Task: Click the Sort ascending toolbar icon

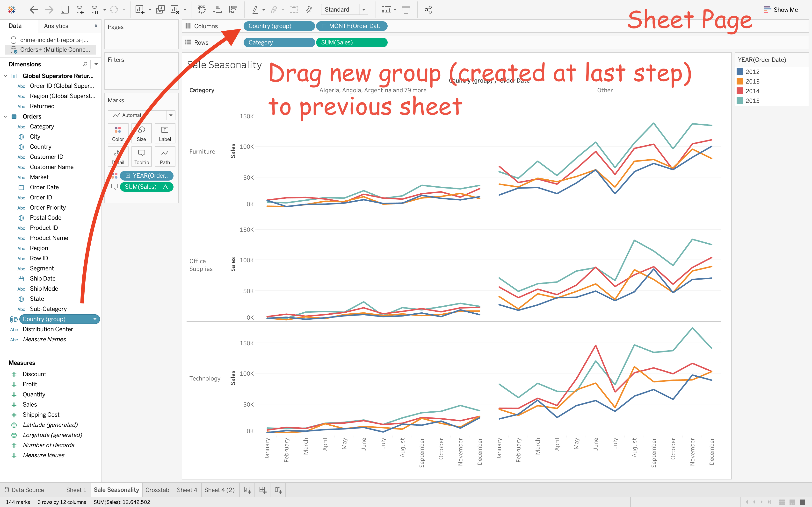Action: click(217, 10)
